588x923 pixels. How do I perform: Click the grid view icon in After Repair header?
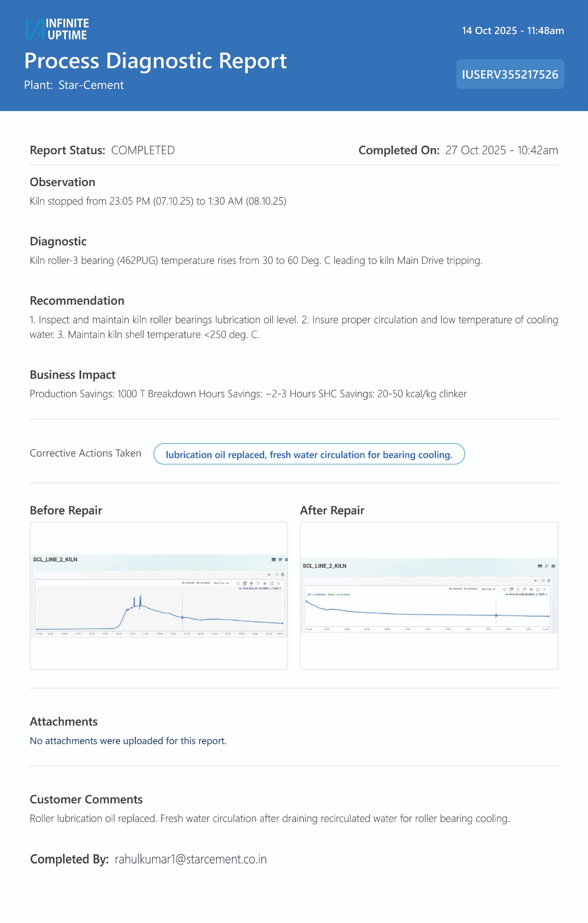(553, 566)
